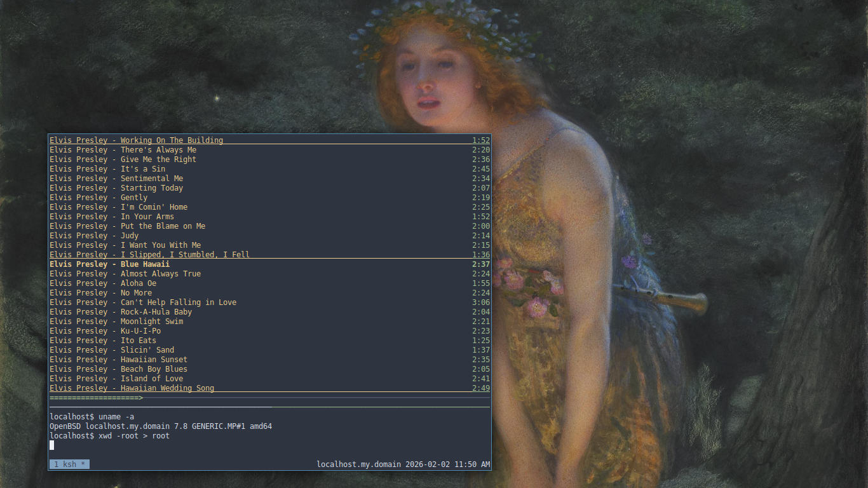Screen dimensions: 868x488
Task: Click the Aloha Oe playlist row
Action: pyautogui.click(x=102, y=283)
